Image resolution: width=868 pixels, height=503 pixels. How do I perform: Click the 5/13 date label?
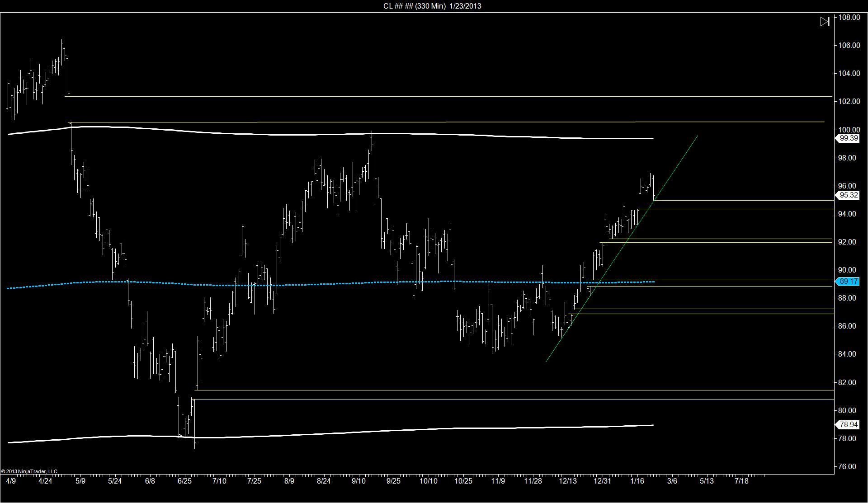(x=707, y=481)
